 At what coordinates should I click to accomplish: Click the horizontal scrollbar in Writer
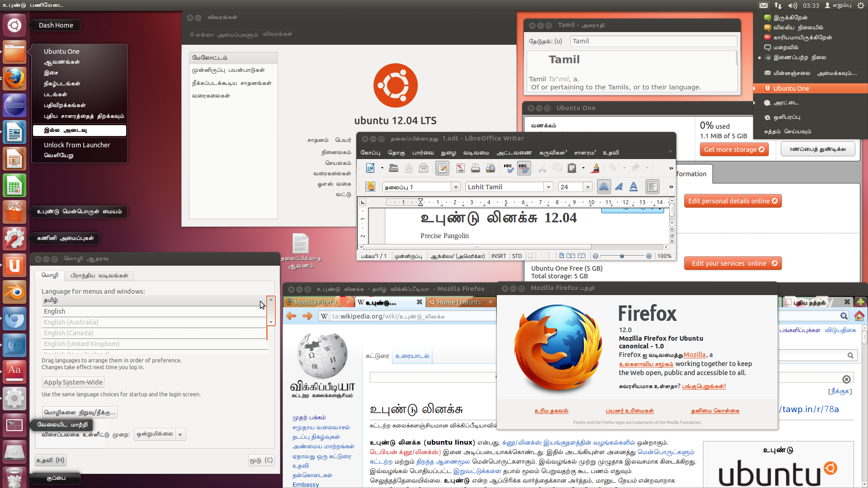pos(477,247)
